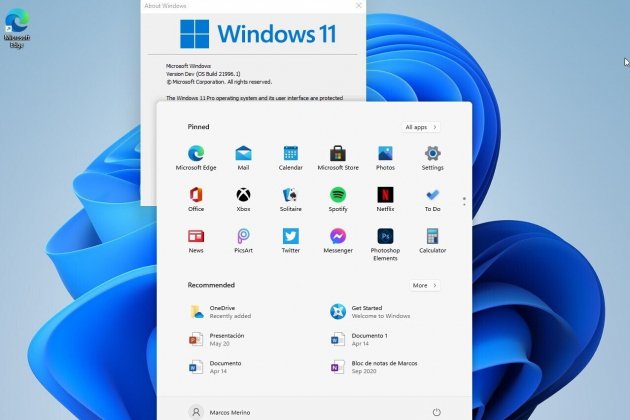Open Microsoft Edge from pinned apps

(x=196, y=158)
